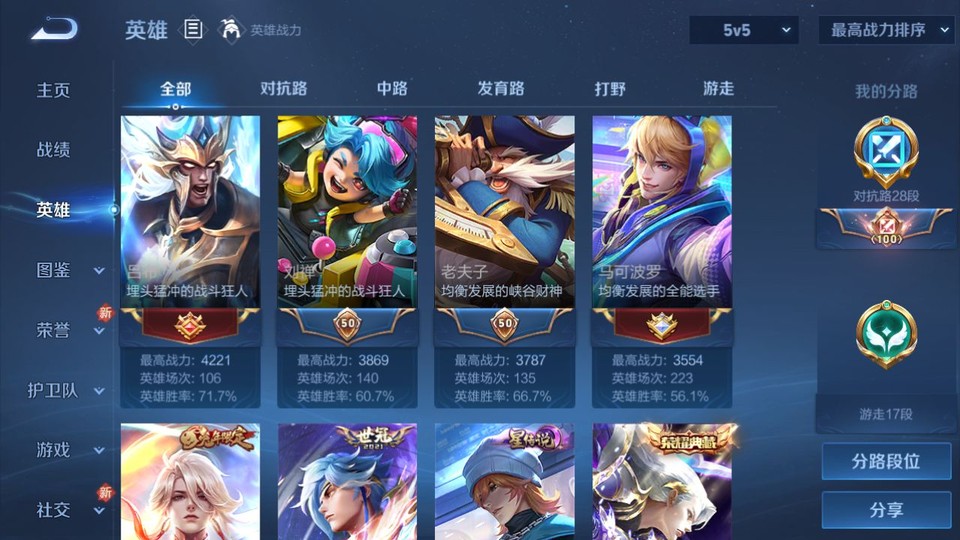Open the 吕布 hero card
This screenshot has width=960, height=540.
(x=190, y=261)
